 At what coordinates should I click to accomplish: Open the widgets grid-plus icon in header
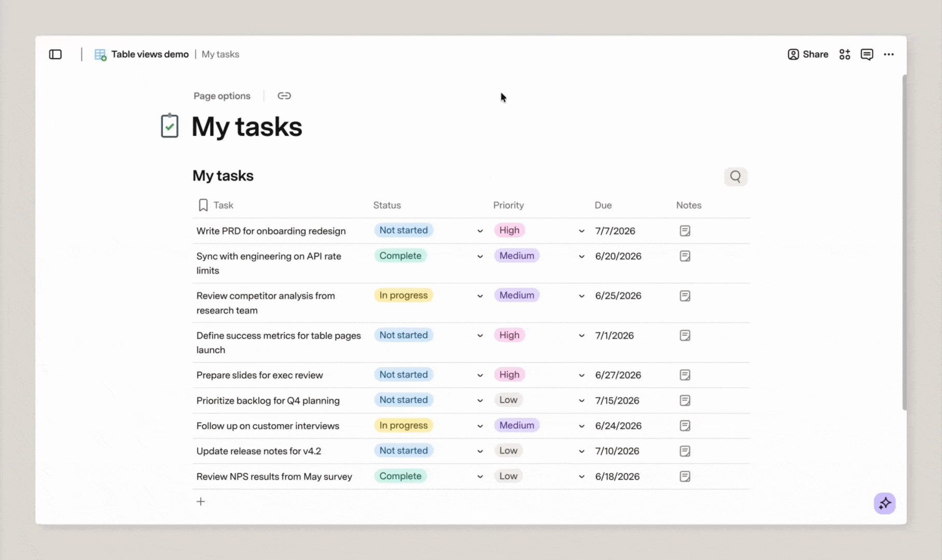844,54
